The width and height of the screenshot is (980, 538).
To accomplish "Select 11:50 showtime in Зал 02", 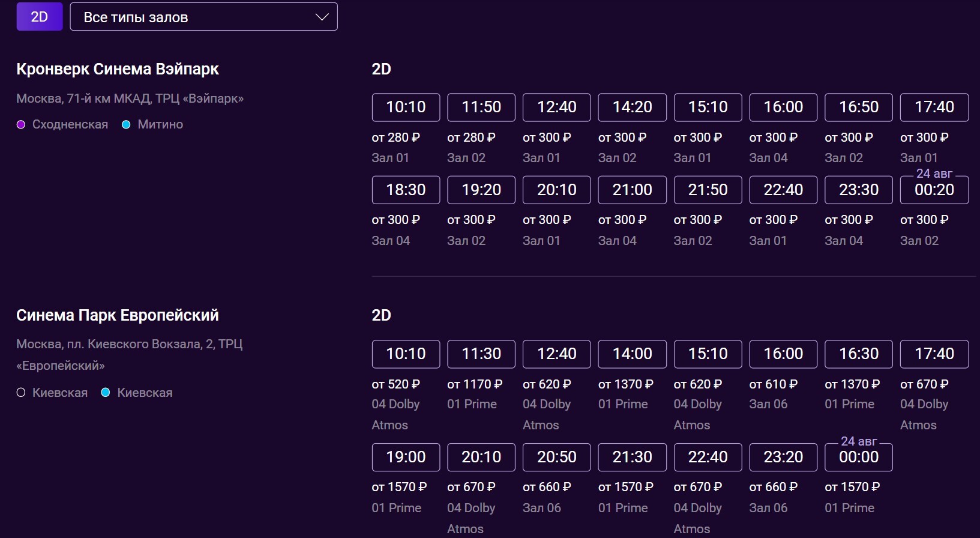I will point(481,107).
